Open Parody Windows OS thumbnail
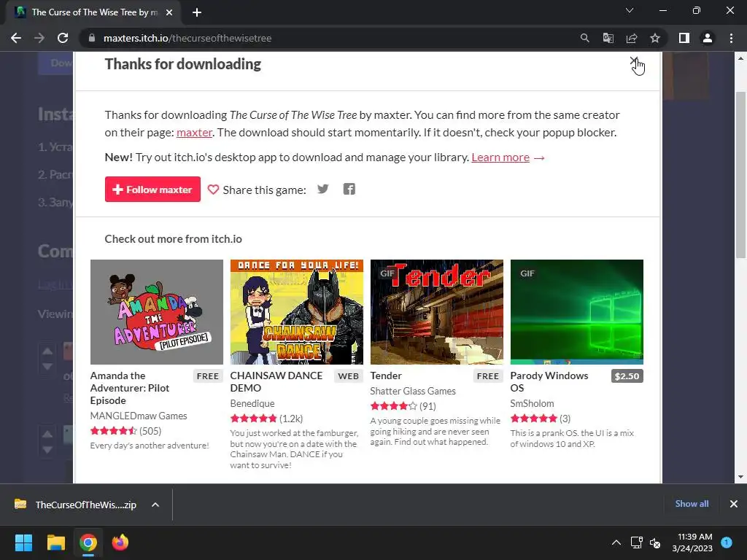This screenshot has width=747, height=560. tap(577, 312)
